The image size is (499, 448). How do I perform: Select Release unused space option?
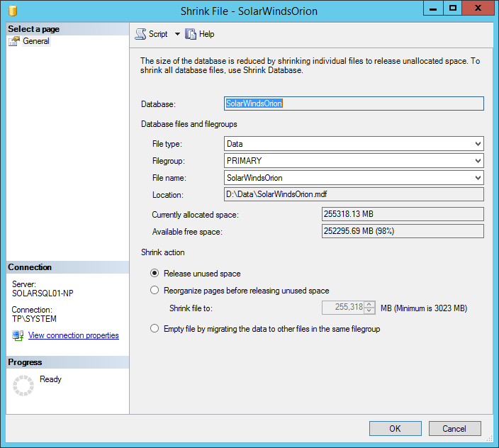(x=155, y=274)
